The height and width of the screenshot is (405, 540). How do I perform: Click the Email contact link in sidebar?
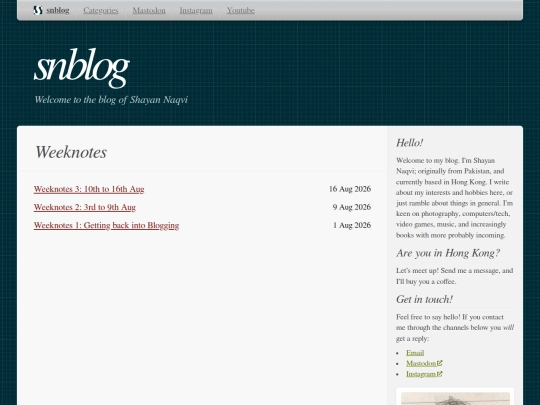tap(415, 353)
